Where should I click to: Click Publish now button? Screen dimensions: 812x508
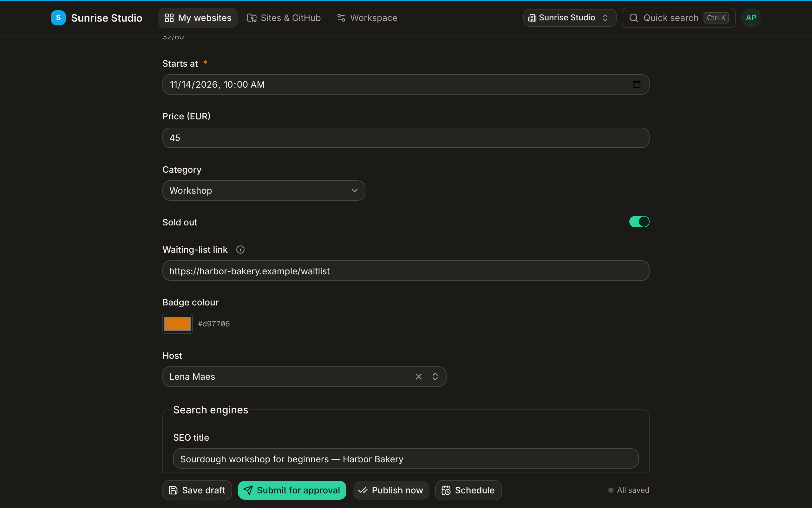[x=390, y=490]
